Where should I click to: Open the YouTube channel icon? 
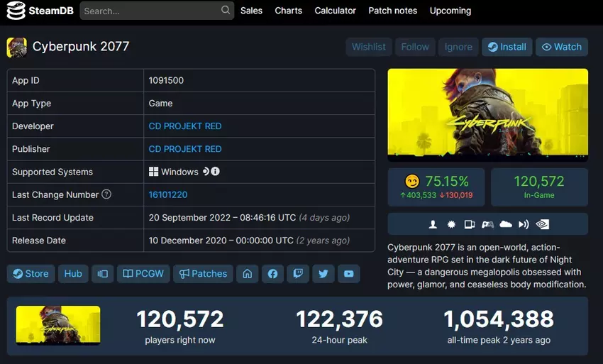[348, 274]
